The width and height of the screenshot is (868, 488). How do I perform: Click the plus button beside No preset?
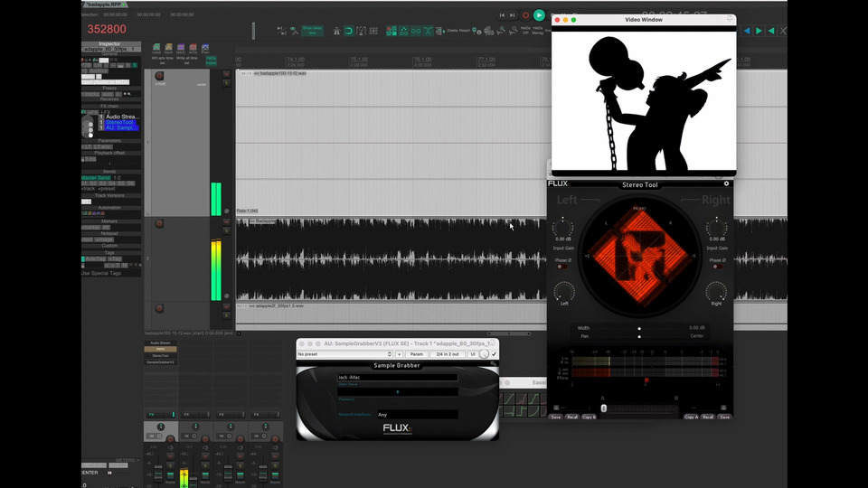coord(399,354)
